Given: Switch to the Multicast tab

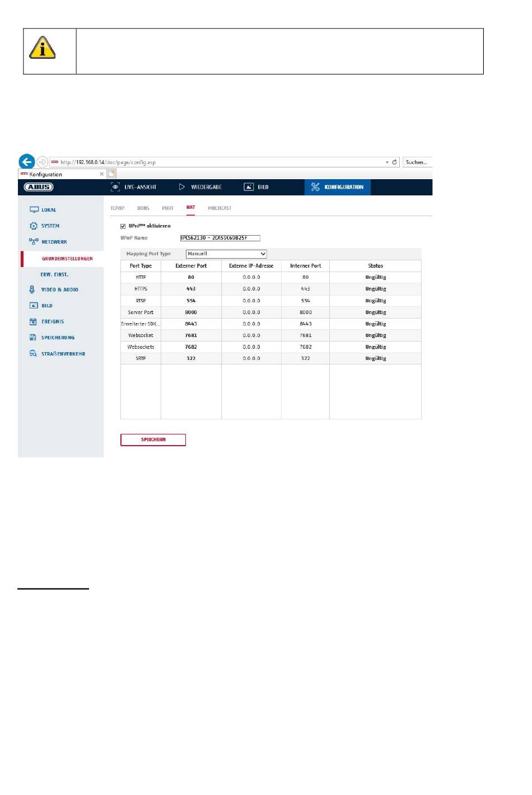Looking at the screenshot, I should (220, 208).
